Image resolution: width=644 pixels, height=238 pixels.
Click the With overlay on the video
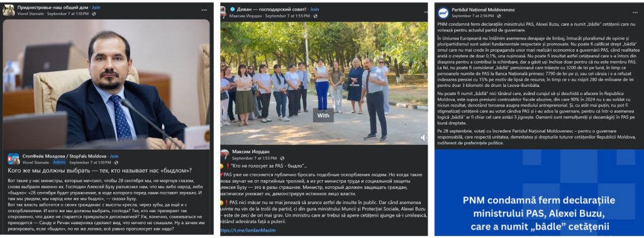[x=323, y=115]
